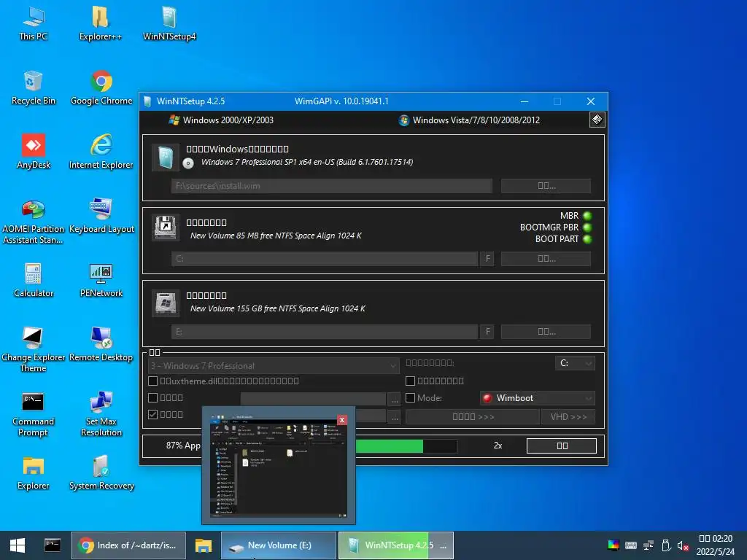This screenshot has height=560, width=747.
Task: Click the ellipsis browse button on the second options row
Action: click(x=395, y=399)
